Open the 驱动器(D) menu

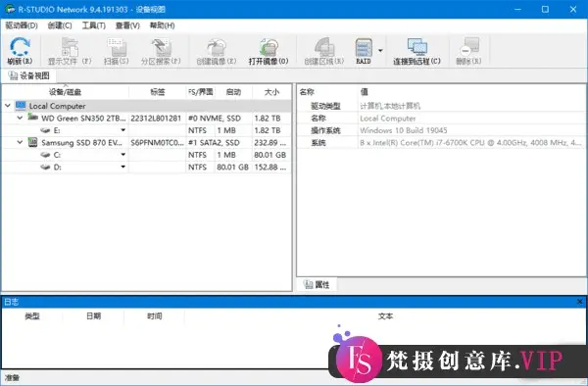pyautogui.click(x=22, y=25)
